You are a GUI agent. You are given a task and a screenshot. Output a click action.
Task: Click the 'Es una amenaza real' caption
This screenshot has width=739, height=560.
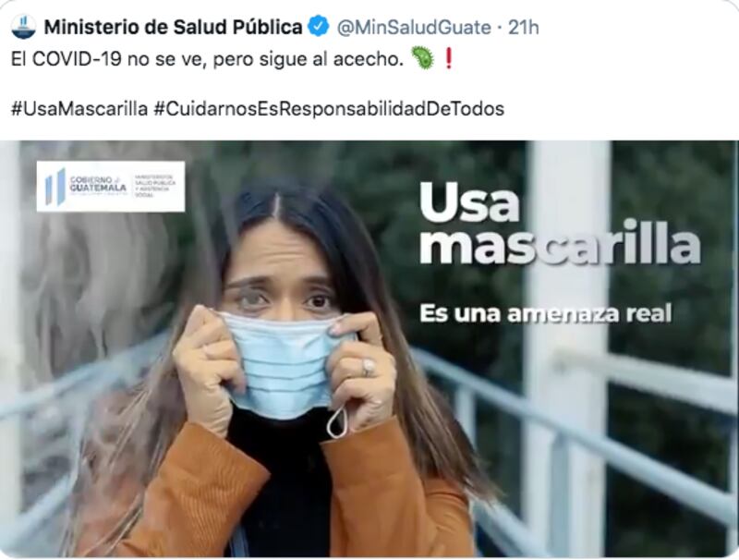click(x=545, y=313)
